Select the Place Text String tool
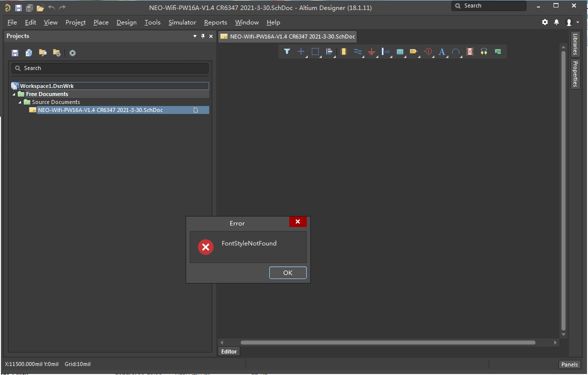 pyautogui.click(x=441, y=51)
